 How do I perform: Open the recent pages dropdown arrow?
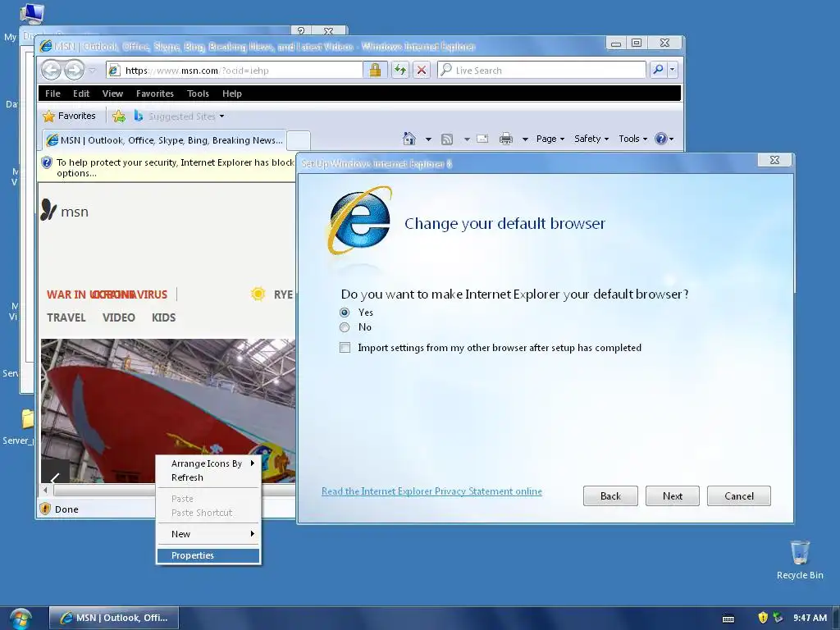point(93,71)
